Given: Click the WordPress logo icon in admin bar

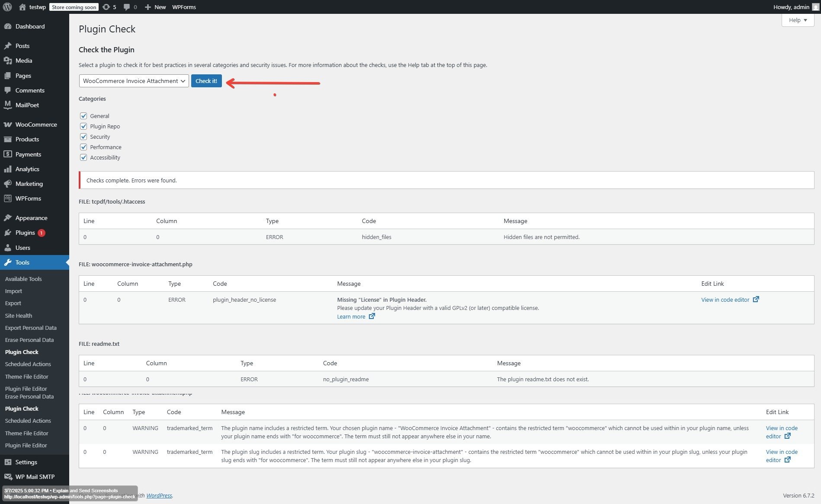Looking at the screenshot, I should 7,7.
